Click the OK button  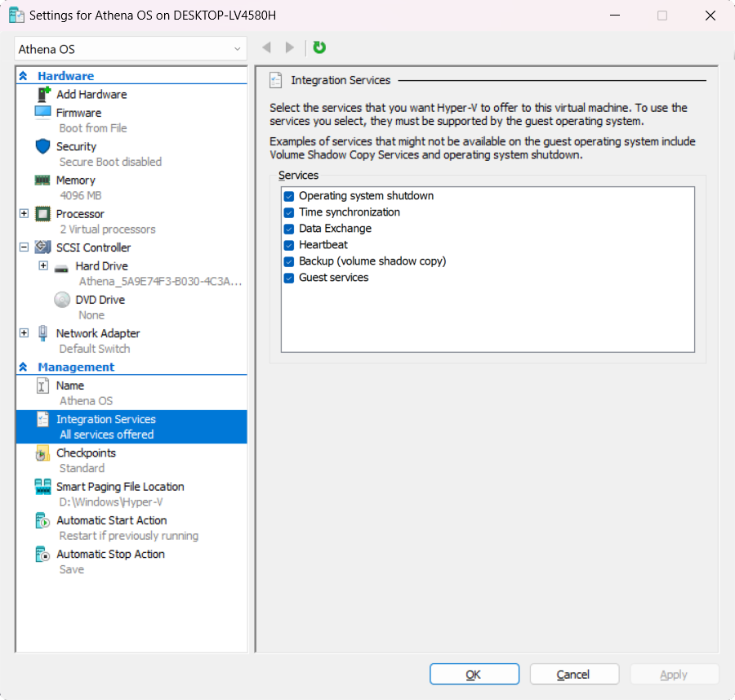tap(474, 674)
